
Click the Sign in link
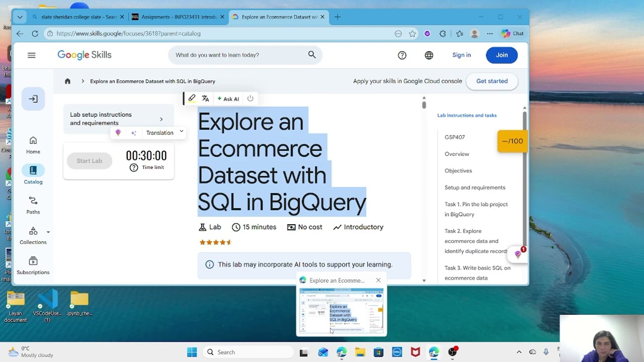pyautogui.click(x=461, y=55)
